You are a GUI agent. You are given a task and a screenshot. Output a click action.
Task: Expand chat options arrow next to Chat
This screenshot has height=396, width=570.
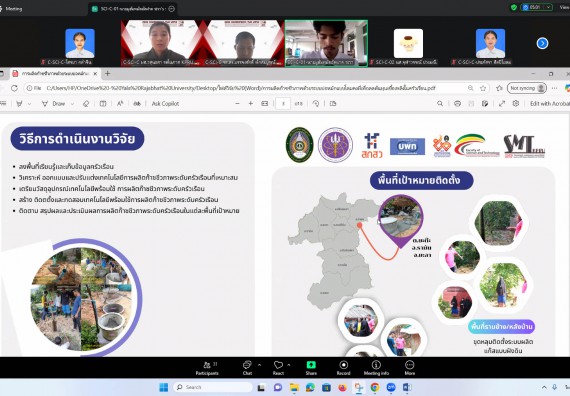pos(260,364)
